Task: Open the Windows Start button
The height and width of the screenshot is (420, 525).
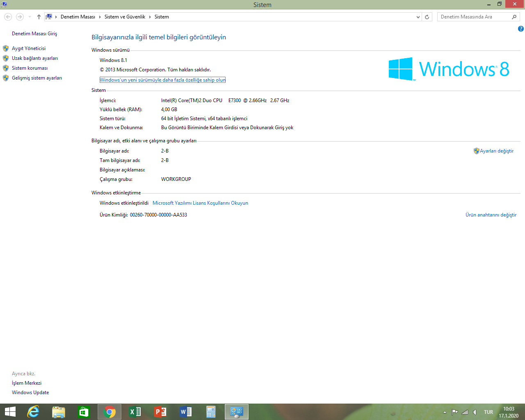Action: click(10, 412)
